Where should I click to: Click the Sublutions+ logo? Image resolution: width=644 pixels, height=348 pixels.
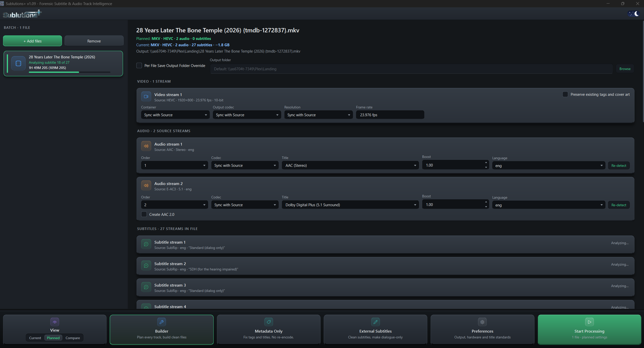[x=22, y=14]
